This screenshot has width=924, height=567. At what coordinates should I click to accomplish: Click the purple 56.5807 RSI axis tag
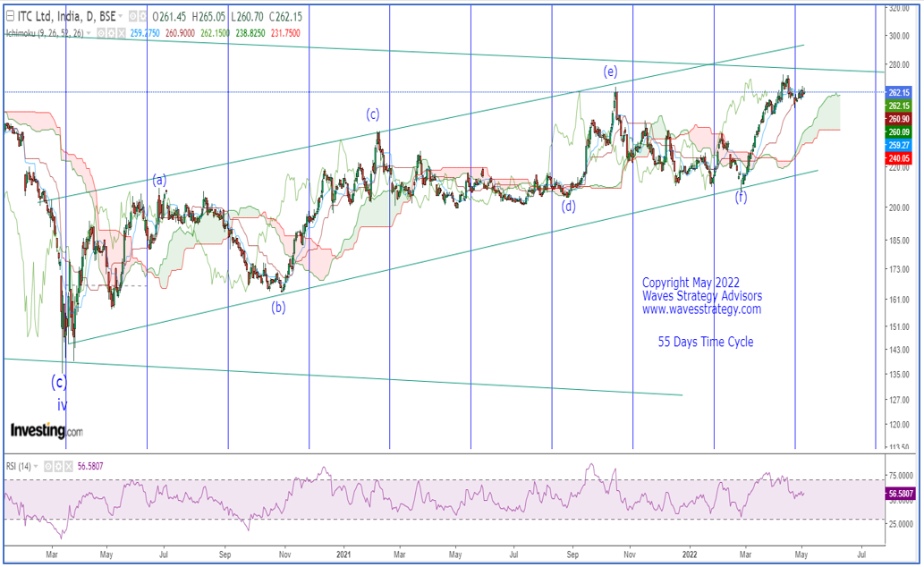coord(901,494)
